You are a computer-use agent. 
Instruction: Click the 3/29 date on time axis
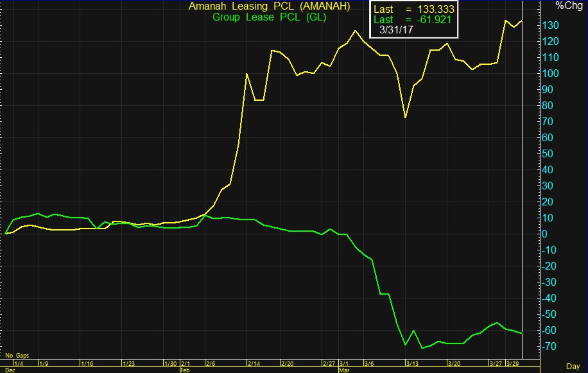click(514, 363)
